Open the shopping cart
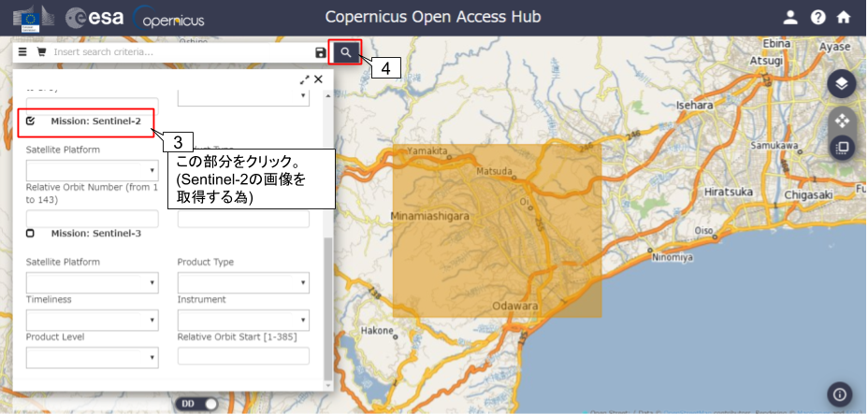Image resolution: width=868 pixels, height=414 pixels. (x=41, y=52)
